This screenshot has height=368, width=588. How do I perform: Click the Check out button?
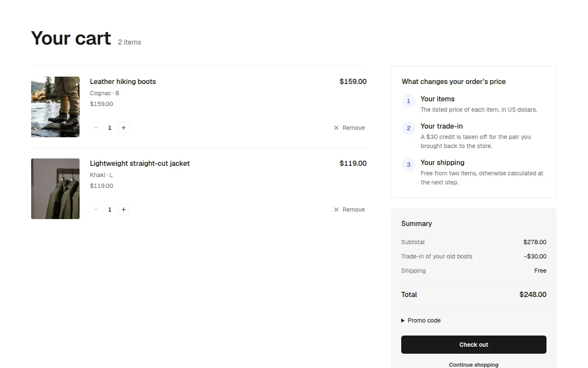474,345
